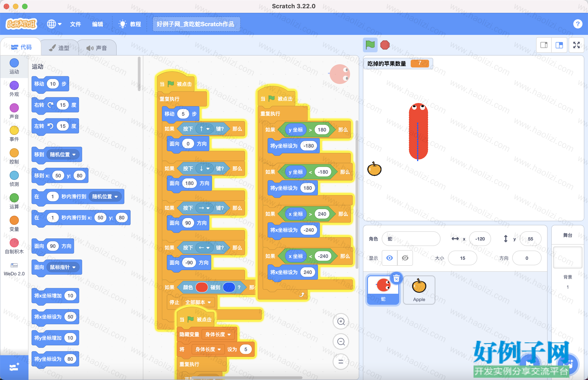Click the red color swatch in script
Viewport: 588px width, 380px height.
(x=201, y=287)
